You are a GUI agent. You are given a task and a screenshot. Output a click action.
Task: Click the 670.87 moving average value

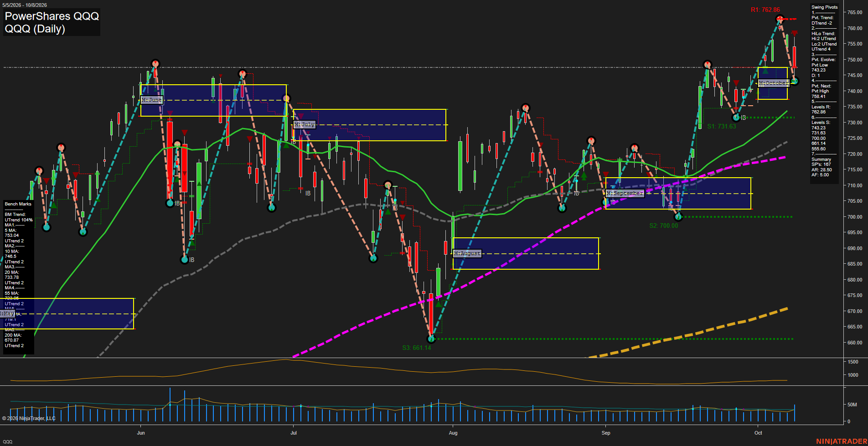[x=12, y=340]
